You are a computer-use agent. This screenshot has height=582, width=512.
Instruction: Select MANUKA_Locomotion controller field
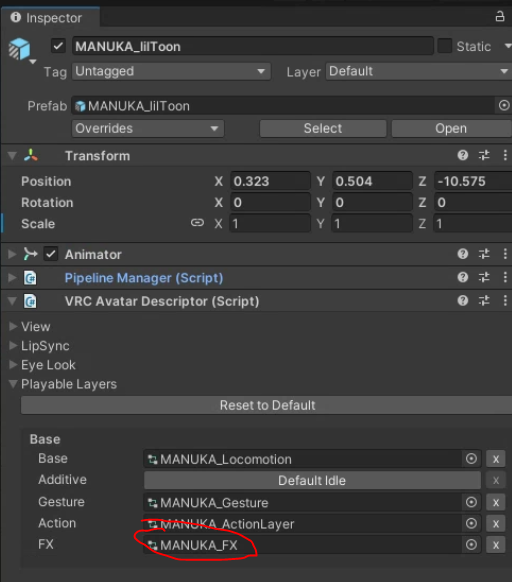click(303, 459)
